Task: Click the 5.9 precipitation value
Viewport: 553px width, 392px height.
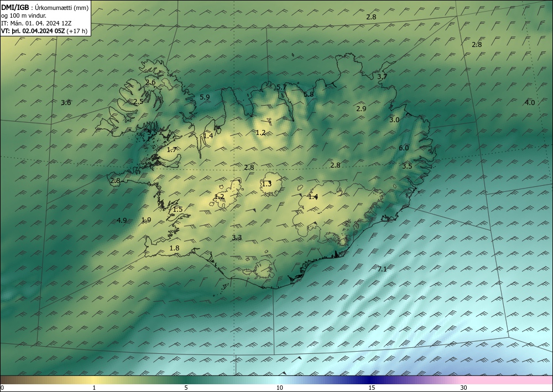Action: tap(205, 97)
